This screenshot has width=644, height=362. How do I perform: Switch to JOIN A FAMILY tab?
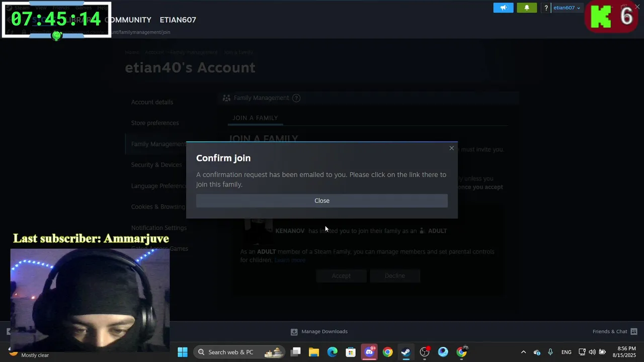(255, 118)
